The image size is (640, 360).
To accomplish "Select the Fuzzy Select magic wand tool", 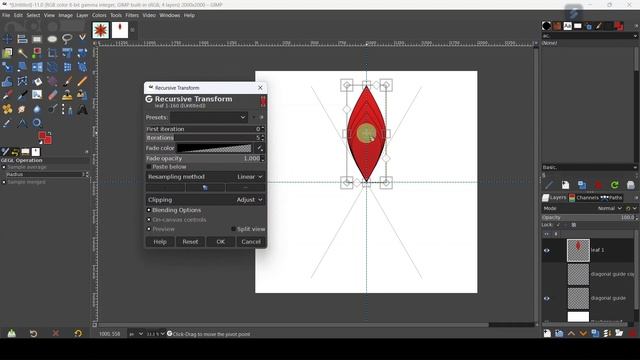I will coord(22,53).
